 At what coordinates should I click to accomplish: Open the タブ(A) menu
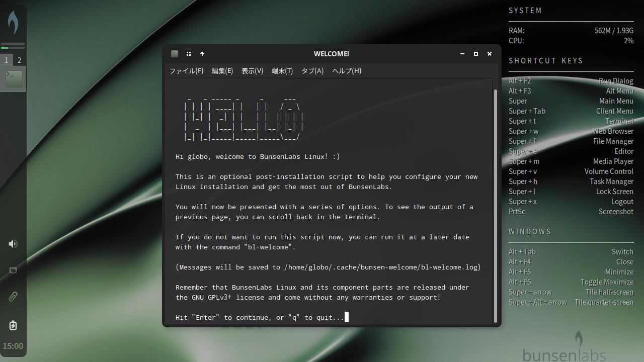point(312,71)
